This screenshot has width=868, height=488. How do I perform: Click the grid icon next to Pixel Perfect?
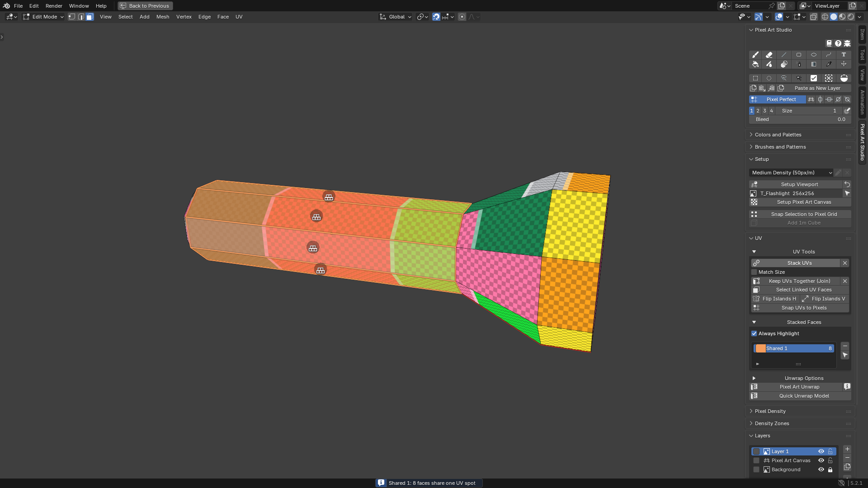pyautogui.click(x=811, y=99)
